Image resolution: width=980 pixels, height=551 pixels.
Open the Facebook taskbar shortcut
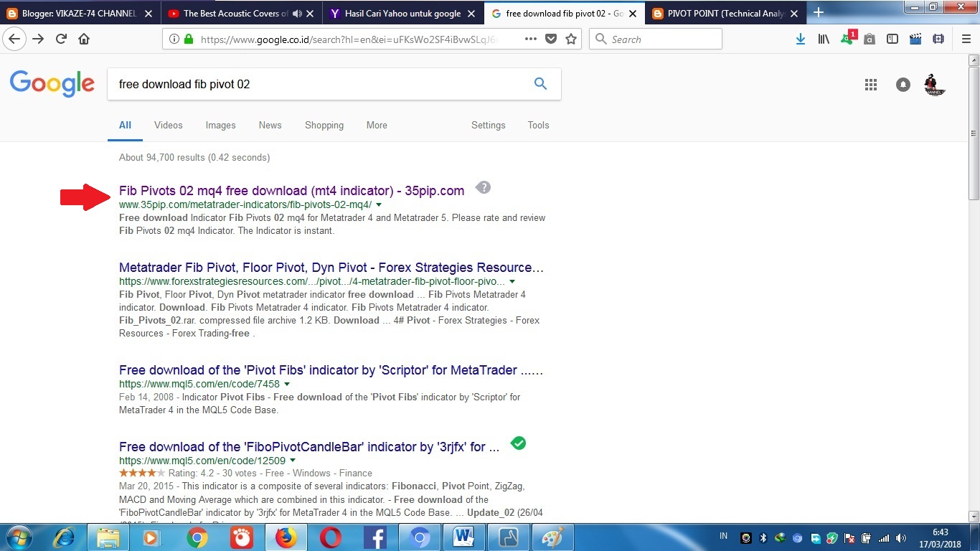(375, 537)
